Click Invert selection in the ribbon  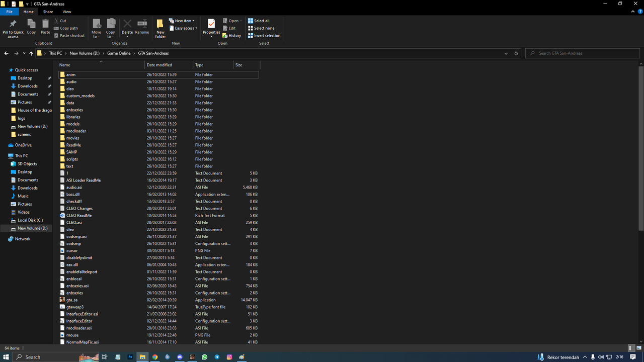(264, 36)
